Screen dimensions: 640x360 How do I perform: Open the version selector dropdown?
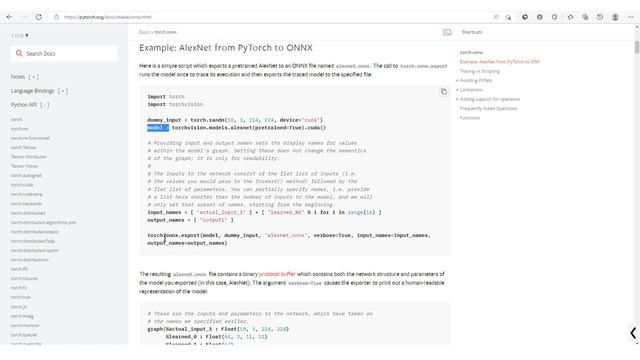click(20, 36)
